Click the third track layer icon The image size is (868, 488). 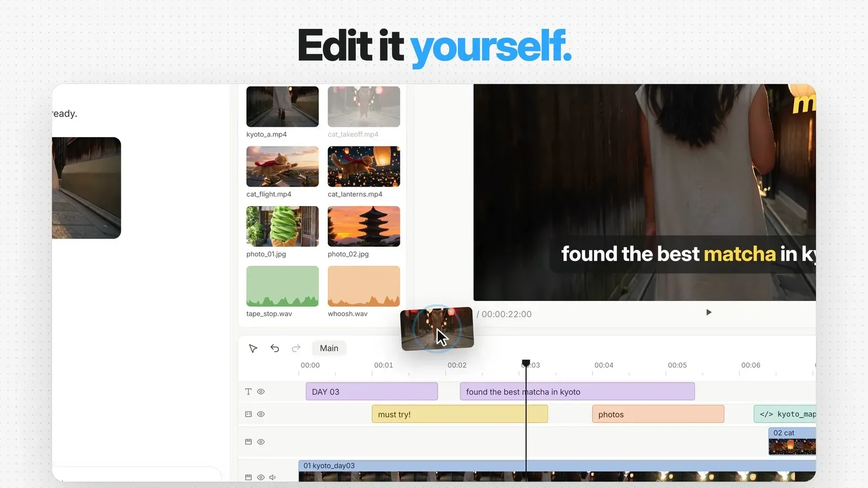[248, 442]
